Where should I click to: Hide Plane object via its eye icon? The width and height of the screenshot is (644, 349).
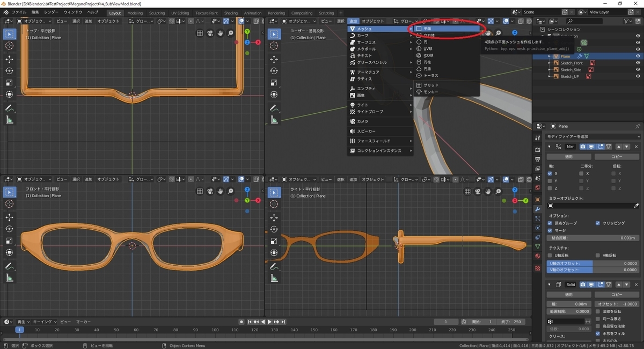[x=638, y=56]
